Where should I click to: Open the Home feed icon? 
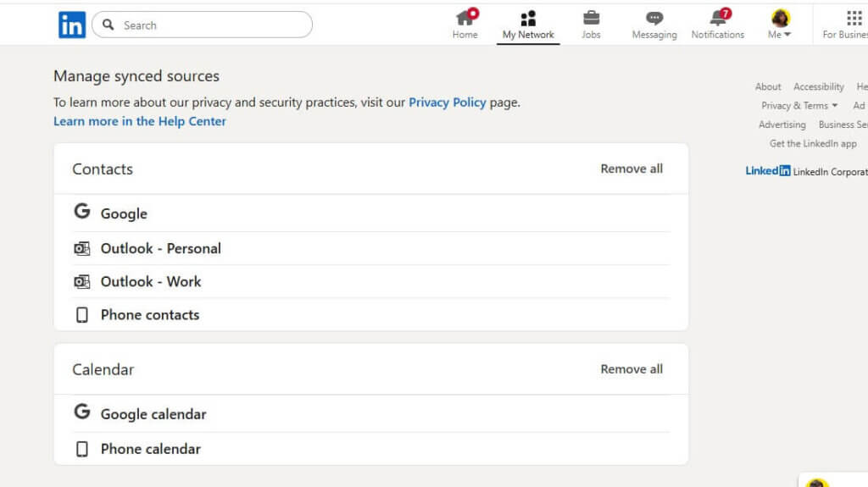(465, 19)
